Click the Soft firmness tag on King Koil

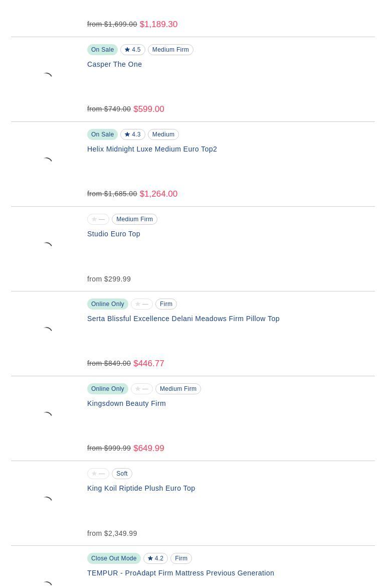tap(122, 474)
